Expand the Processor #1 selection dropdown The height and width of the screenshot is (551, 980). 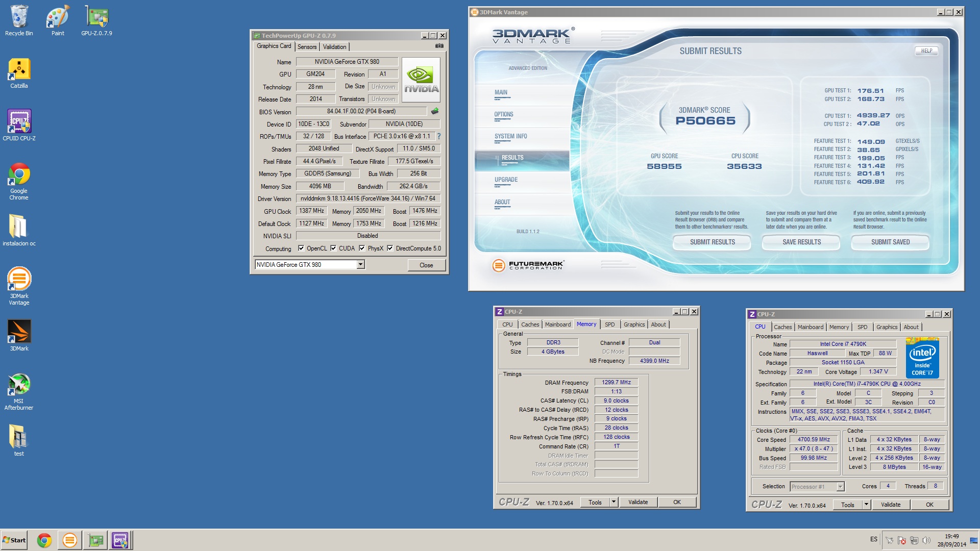[x=840, y=487]
